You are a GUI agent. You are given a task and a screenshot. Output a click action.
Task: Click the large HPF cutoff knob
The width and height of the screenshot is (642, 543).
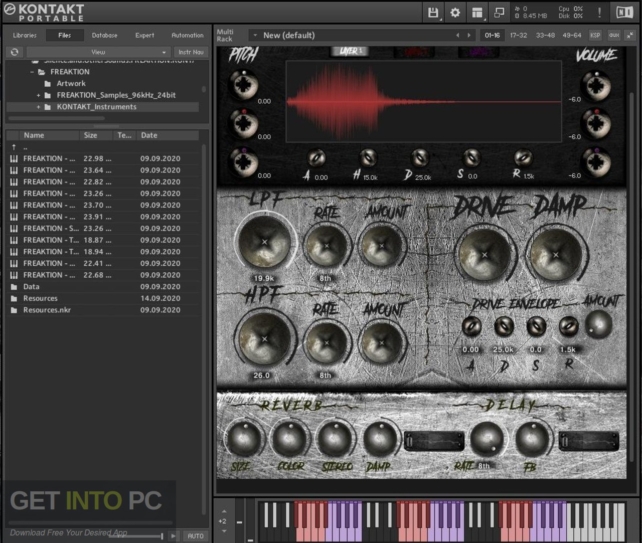click(264, 339)
